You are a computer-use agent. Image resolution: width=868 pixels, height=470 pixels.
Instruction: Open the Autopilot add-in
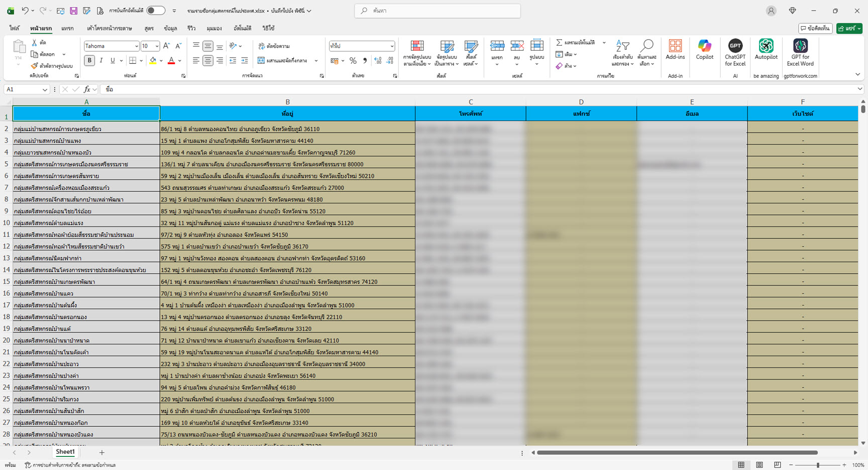[766, 50]
